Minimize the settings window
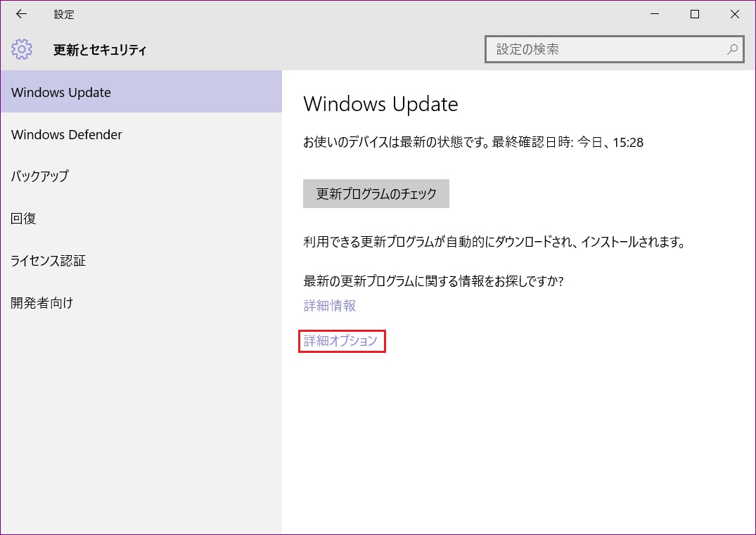Screen dimensions: 756x535 pyautogui.click(x=655, y=14)
